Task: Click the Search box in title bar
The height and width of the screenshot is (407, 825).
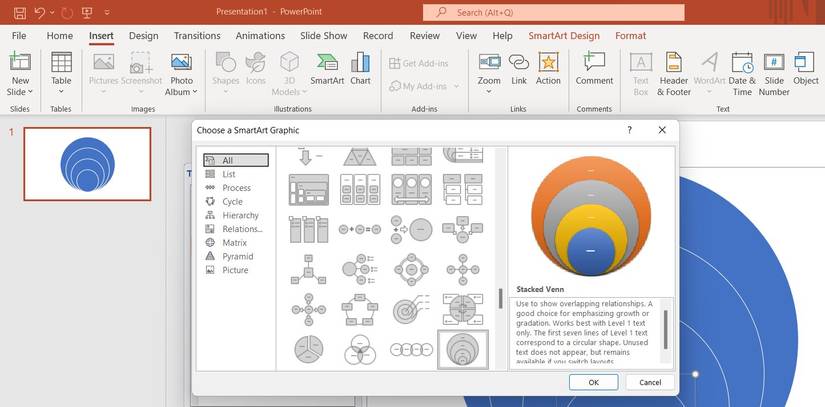Action: [554, 13]
